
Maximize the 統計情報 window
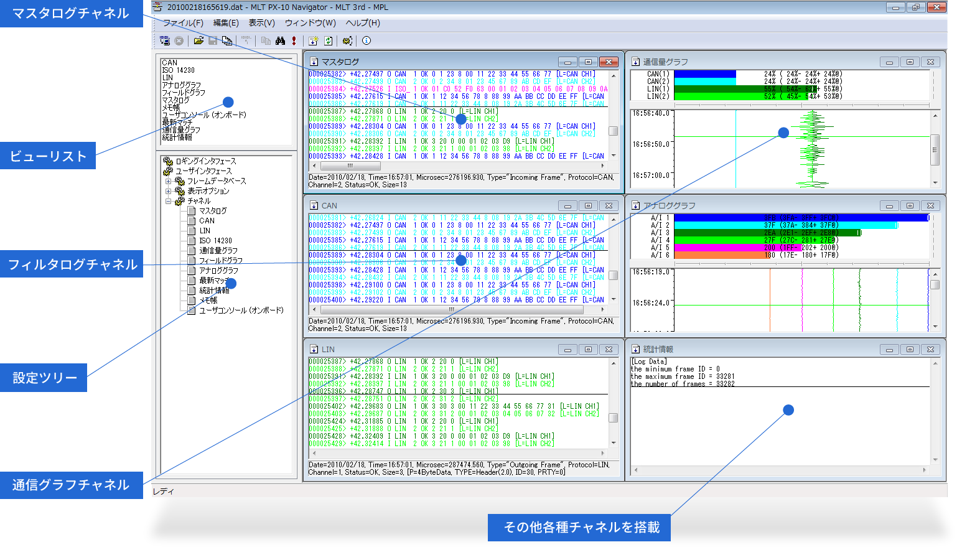point(910,349)
